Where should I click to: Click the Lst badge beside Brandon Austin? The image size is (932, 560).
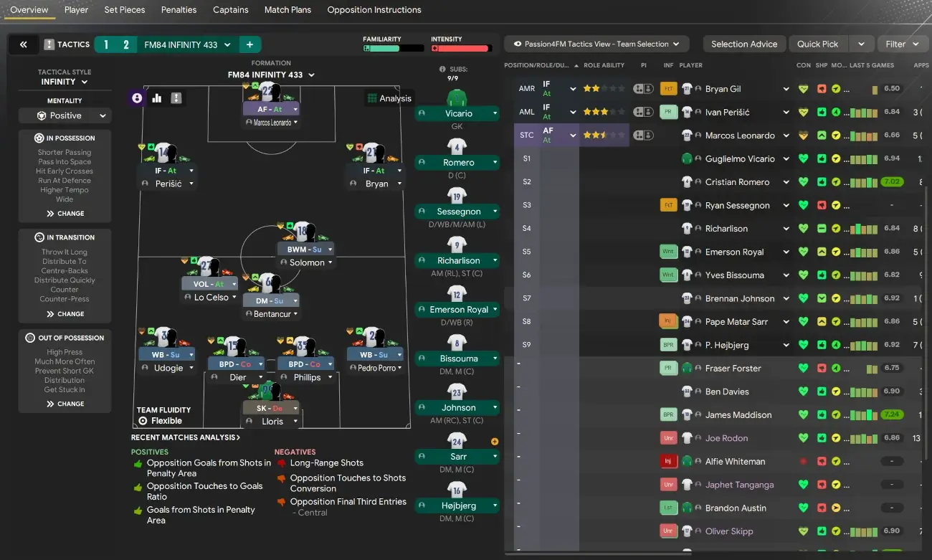tap(668, 508)
